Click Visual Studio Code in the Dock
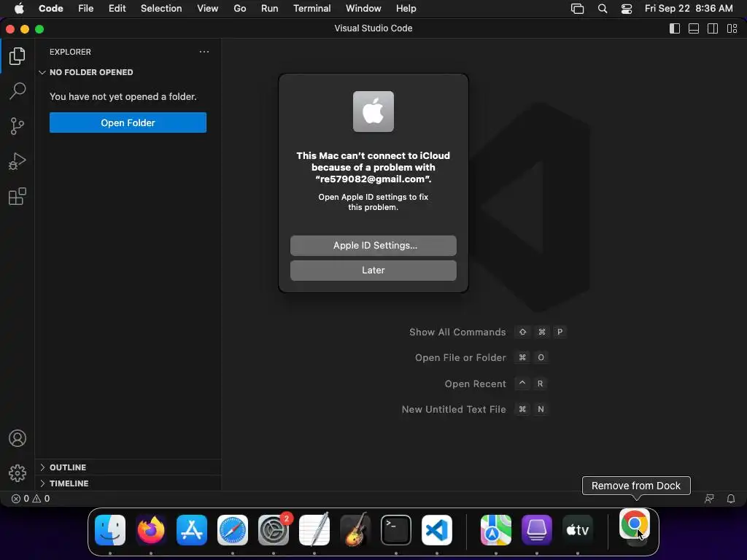Image resolution: width=747 pixels, height=560 pixels. (x=437, y=529)
